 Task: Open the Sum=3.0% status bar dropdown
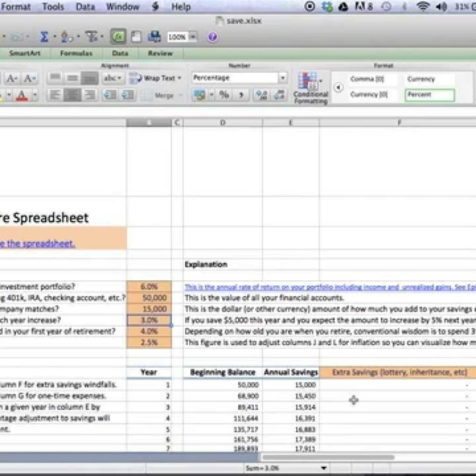323,467
